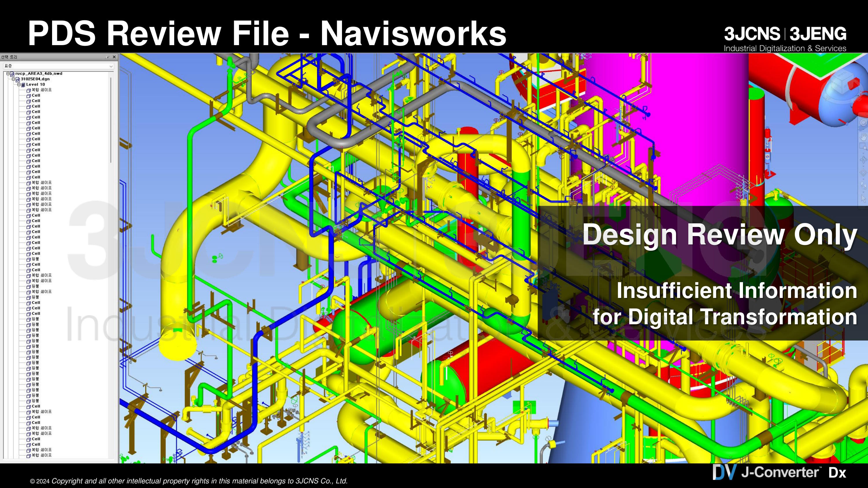The height and width of the screenshot is (488, 868).
Task: Activate the Look Around tool
Action: click(x=863, y=172)
